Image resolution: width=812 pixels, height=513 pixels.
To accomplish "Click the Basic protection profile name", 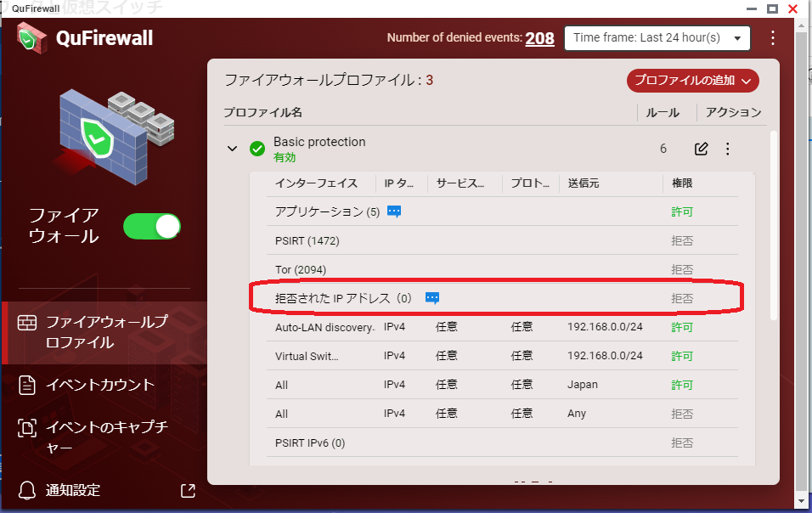I will [x=319, y=142].
